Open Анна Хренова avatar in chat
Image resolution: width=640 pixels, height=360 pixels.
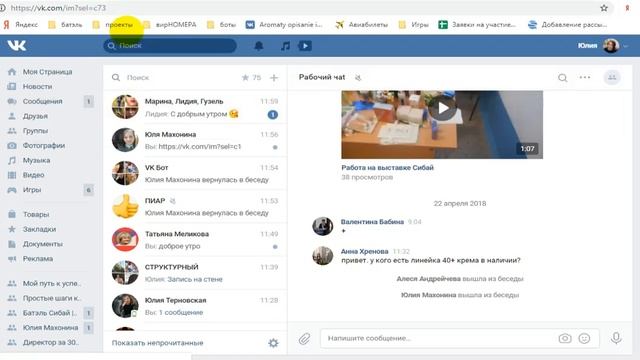click(x=322, y=256)
